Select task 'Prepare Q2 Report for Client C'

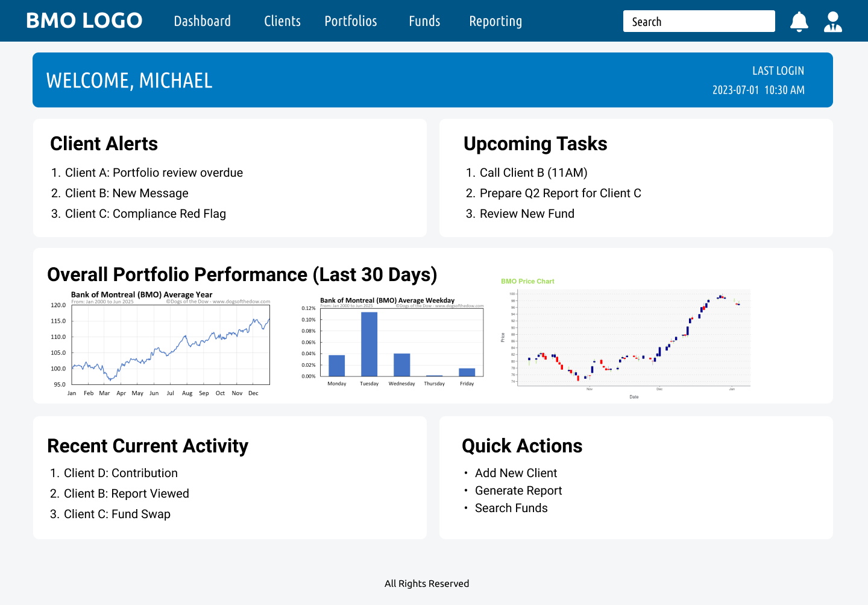(561, 193)
